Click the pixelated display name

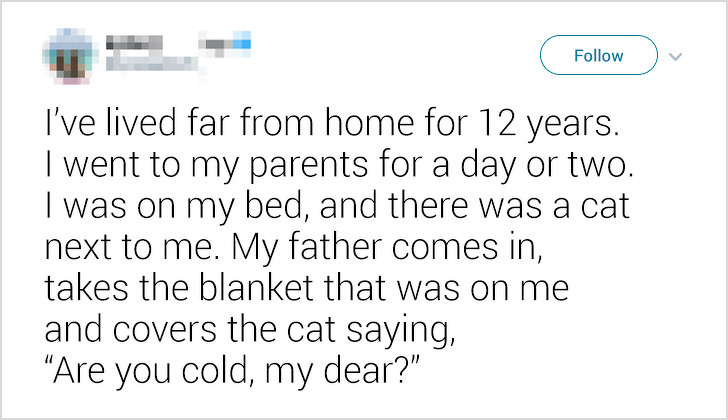pyautogui.click(x=135, y=42)
